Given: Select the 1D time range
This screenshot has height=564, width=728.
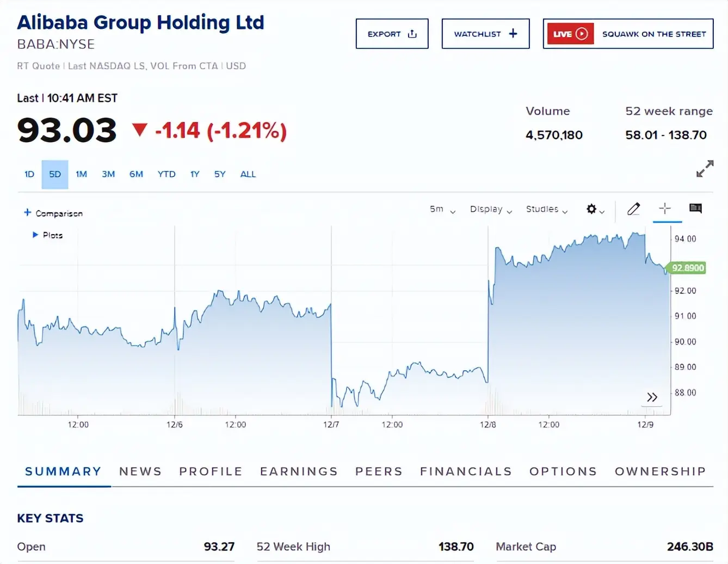Looking at the screenshot, I should [x=29, y=174].
